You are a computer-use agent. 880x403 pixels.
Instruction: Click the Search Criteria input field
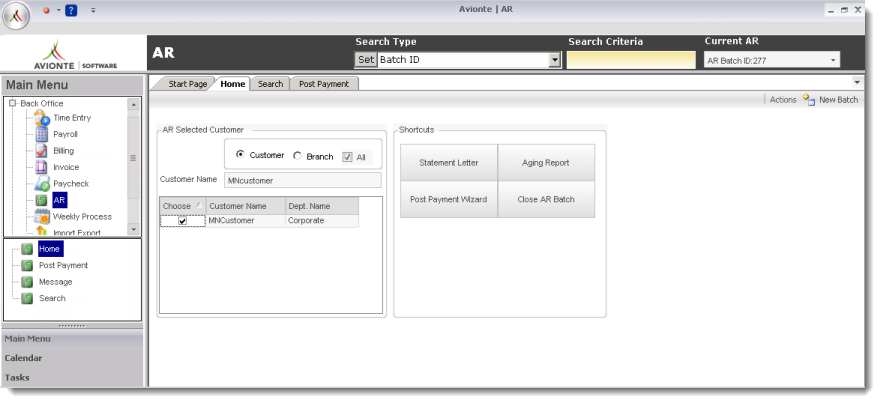coord(630,61)
